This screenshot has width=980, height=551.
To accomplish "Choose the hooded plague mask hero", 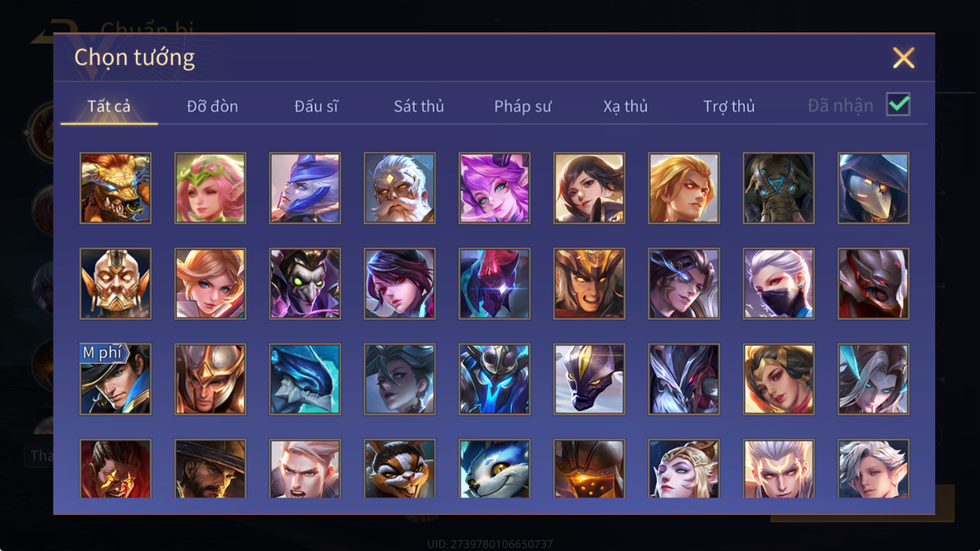I will coord(873,188).
